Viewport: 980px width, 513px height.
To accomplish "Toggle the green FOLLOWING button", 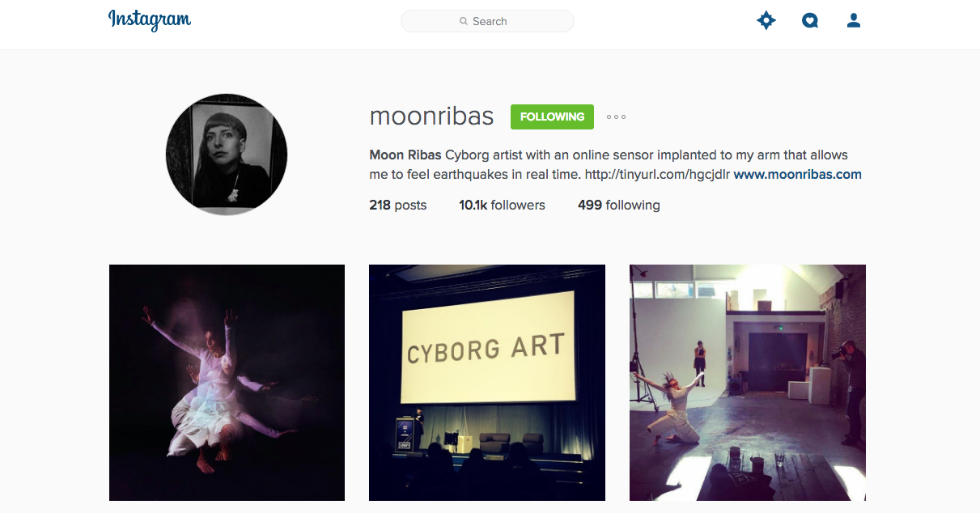I will 552,117.
